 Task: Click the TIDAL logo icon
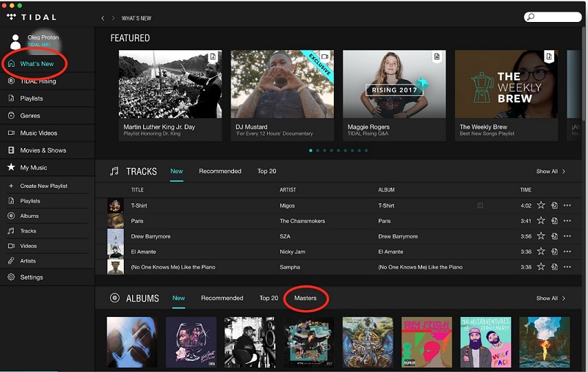[11, 17]
